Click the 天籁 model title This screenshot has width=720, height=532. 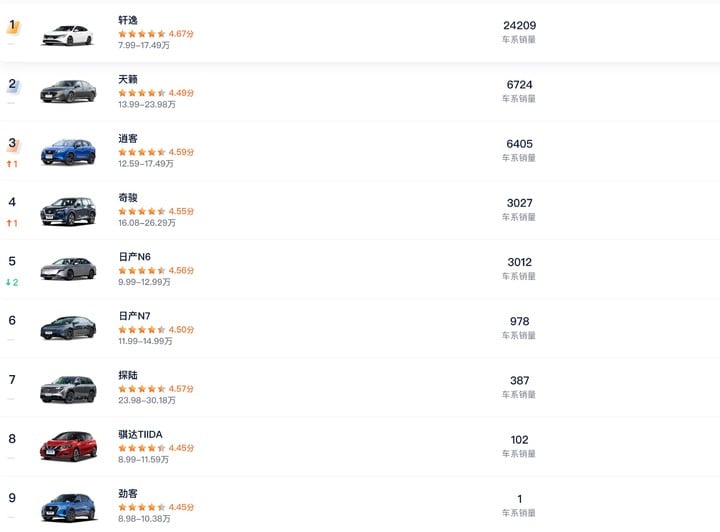pos(128,79)
